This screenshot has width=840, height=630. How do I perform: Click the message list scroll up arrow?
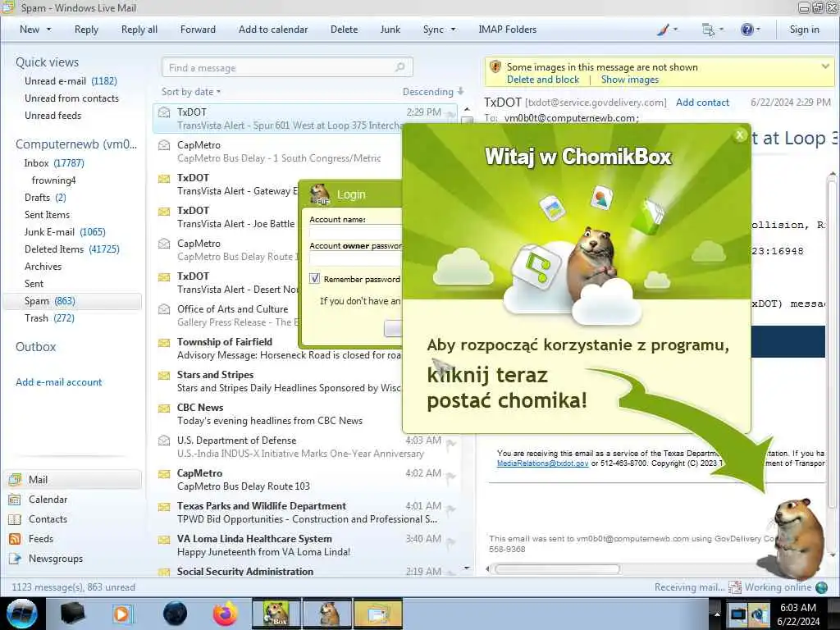click(467, 109)
